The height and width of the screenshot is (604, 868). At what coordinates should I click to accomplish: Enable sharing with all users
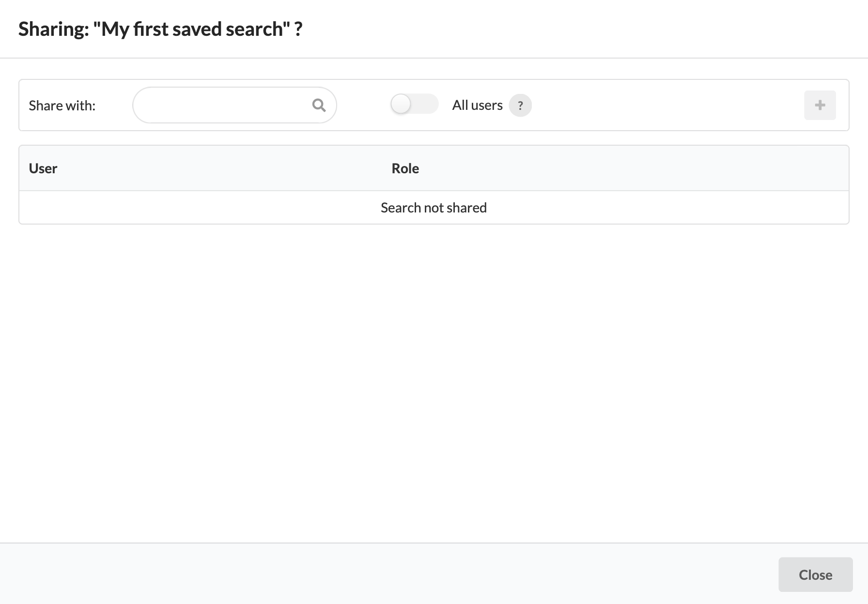coord(414,104)
